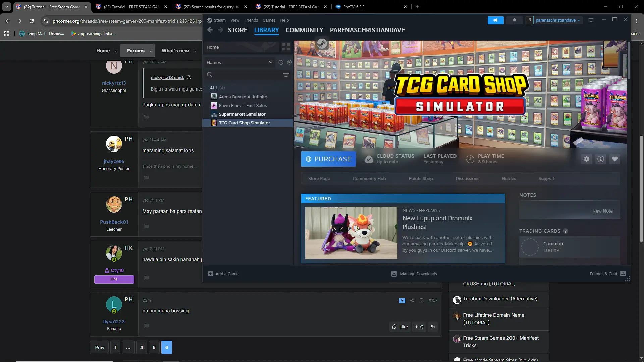The height and width of the screenshot is (362, 644).
Task: Like the post by llysa1223
Action: [400, 327]
